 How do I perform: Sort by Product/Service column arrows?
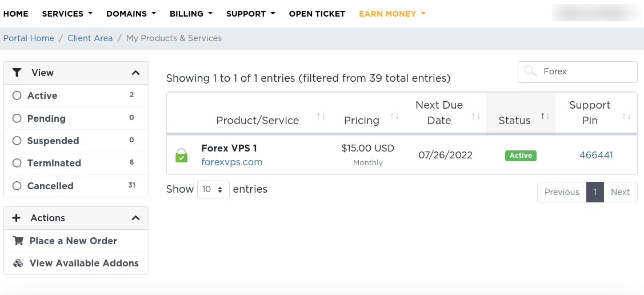[321, 117]
